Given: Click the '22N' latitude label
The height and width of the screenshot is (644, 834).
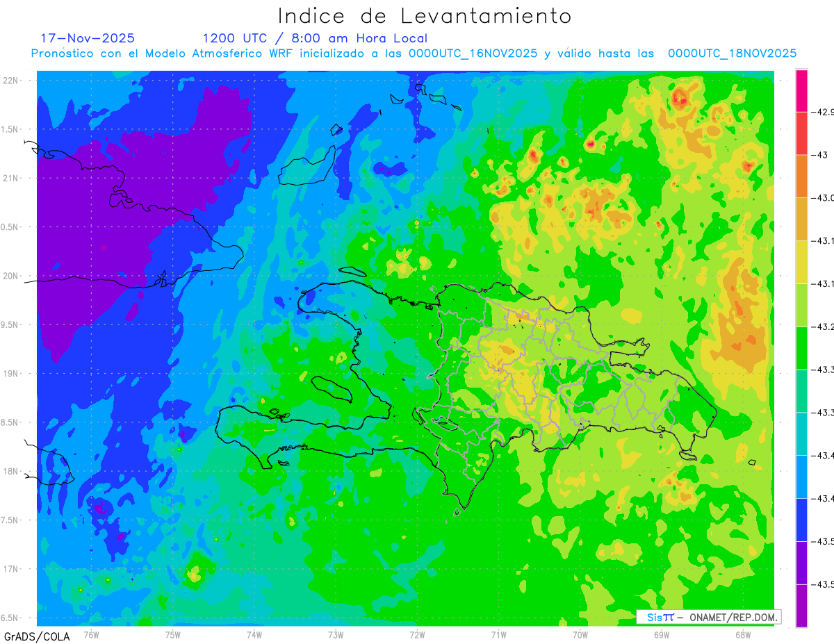Looking at the screenshot, I should 12,81.
